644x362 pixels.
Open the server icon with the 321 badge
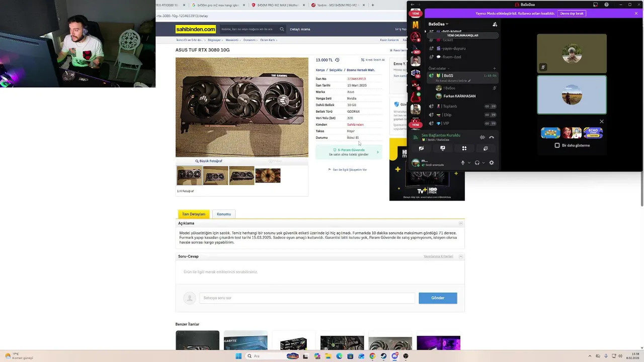[416, 49]
